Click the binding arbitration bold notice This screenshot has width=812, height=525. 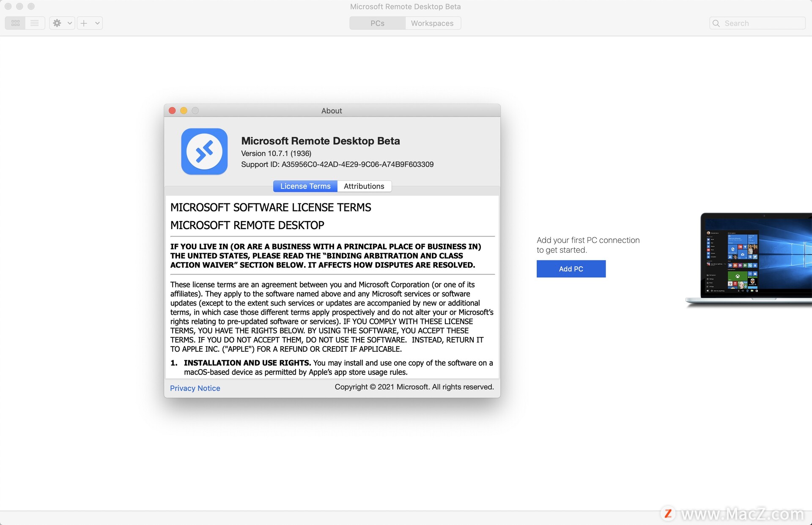point(326,256)
